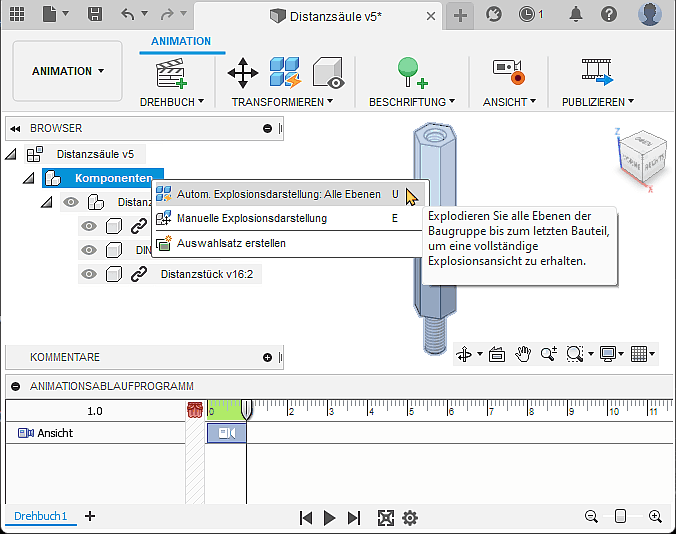Screen dimensions: 676x534
Task: Select Auswahlsatz erstellen from context menu
Action: point(231,242)
